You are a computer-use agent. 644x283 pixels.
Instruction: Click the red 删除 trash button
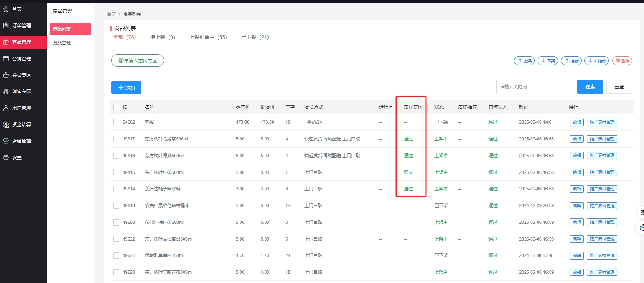[x=622, y=61]
